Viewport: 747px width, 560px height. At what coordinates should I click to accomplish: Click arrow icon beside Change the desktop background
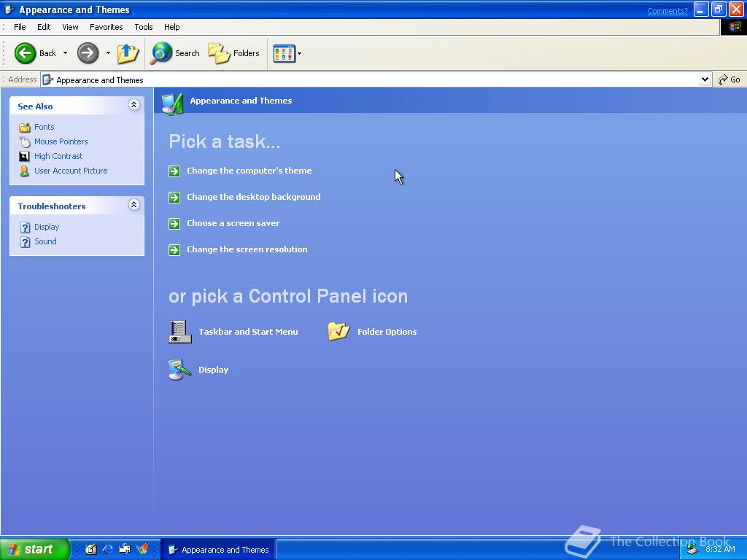point(174,197)
